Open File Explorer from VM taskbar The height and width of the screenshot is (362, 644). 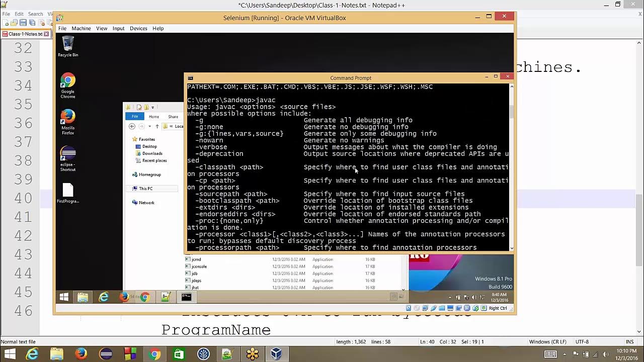(x=83, y=297)
